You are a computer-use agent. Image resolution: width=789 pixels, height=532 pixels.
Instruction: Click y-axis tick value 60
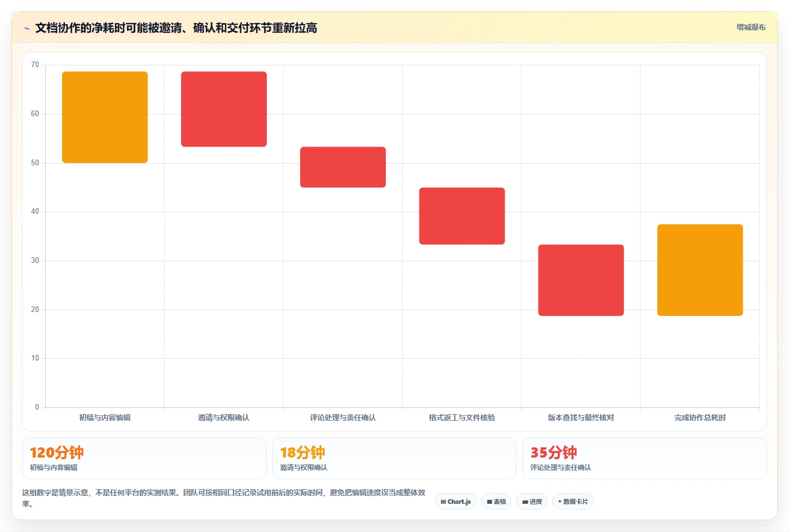pyautogui.click(x=35, y=114)
